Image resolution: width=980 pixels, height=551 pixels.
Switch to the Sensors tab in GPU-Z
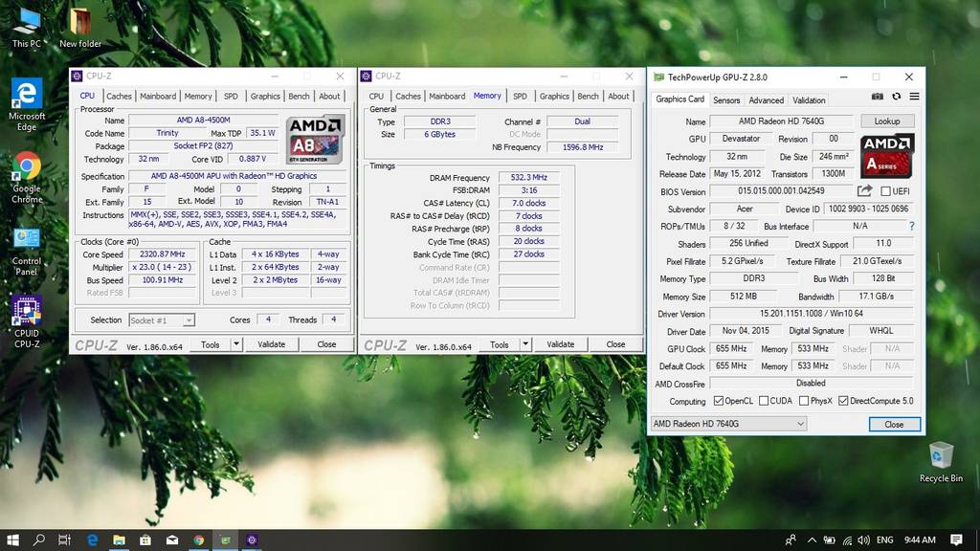tap(726, 99)
